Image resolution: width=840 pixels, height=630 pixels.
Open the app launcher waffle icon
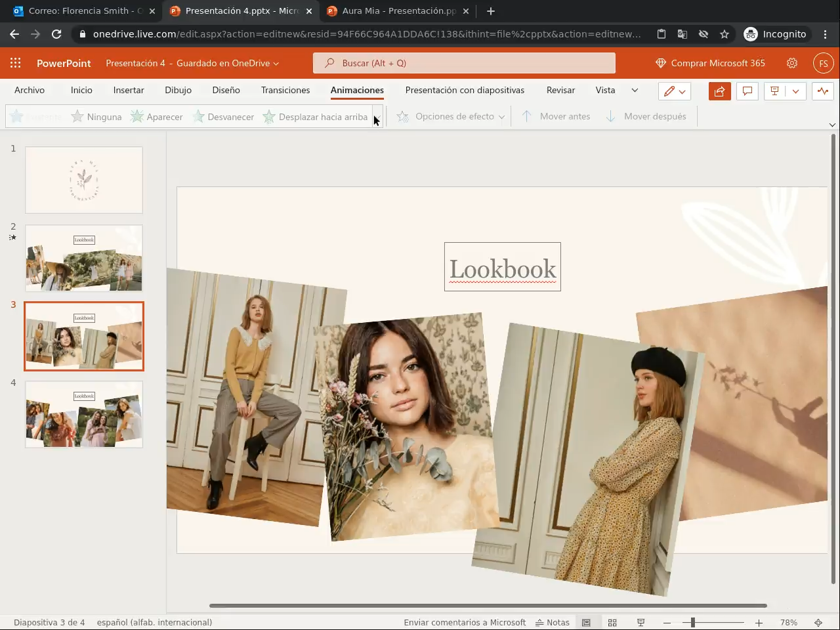(16, 63)
